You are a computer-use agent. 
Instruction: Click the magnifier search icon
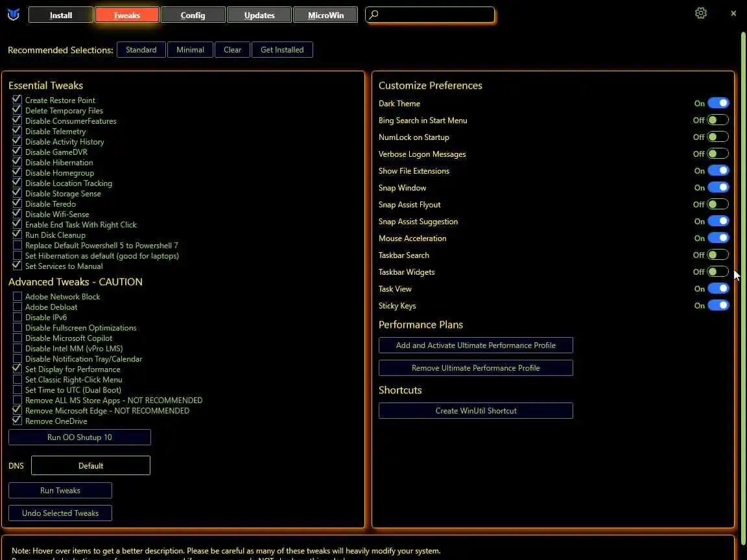click(374, 15)
